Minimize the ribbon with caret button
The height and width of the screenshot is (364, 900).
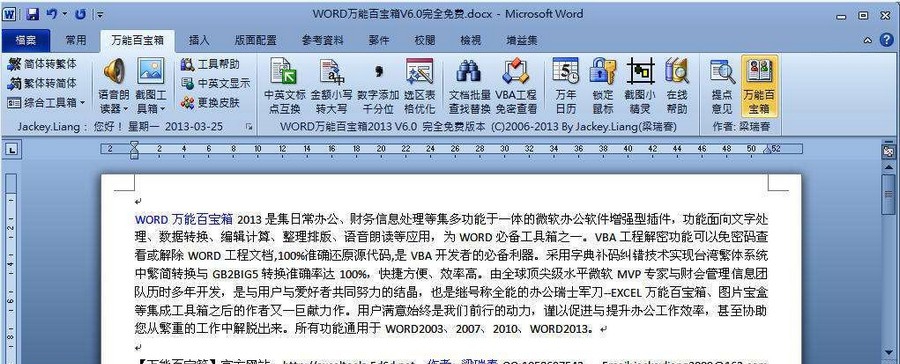pos(868,40)
